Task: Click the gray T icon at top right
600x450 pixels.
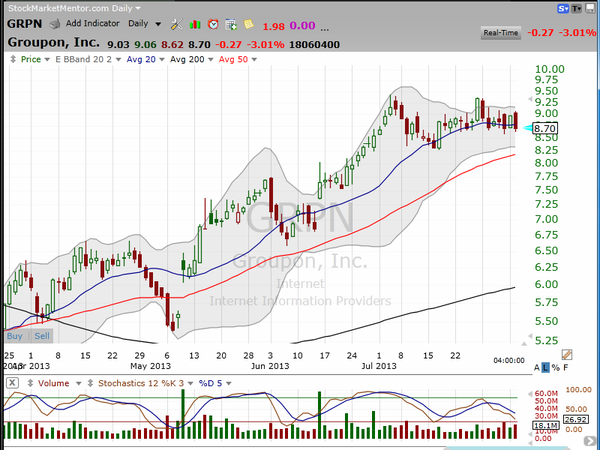Action: [x=576, y=8]
